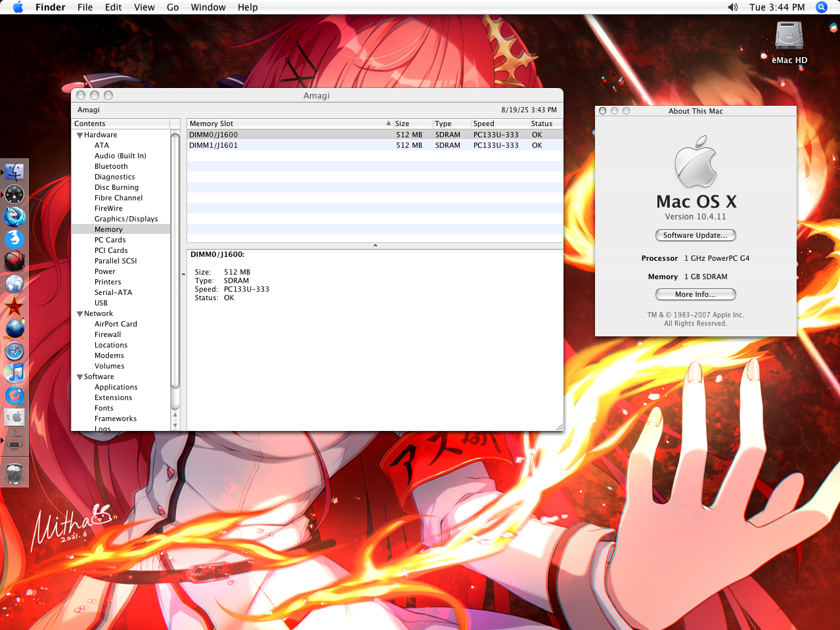Open the red and black globe dock icon
840x630 pixels.
coord(14,261)
